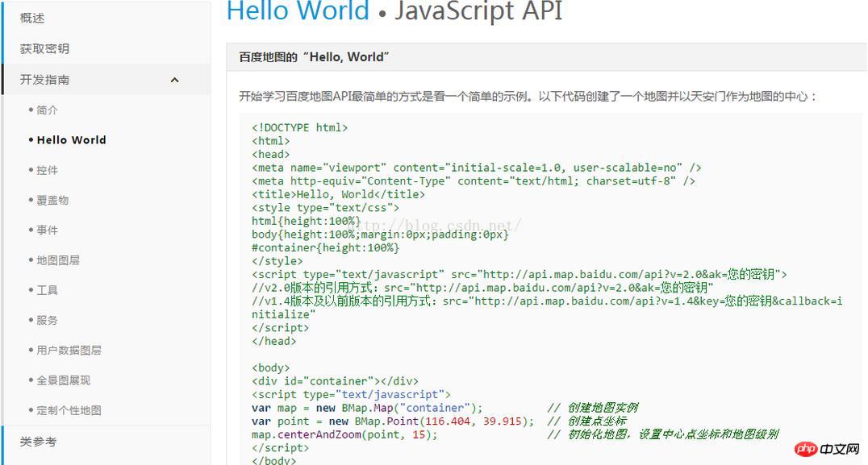The image size is (868, 465).
Task: Click the <!DOCTYPE html> code line
Action: [299, 127]
